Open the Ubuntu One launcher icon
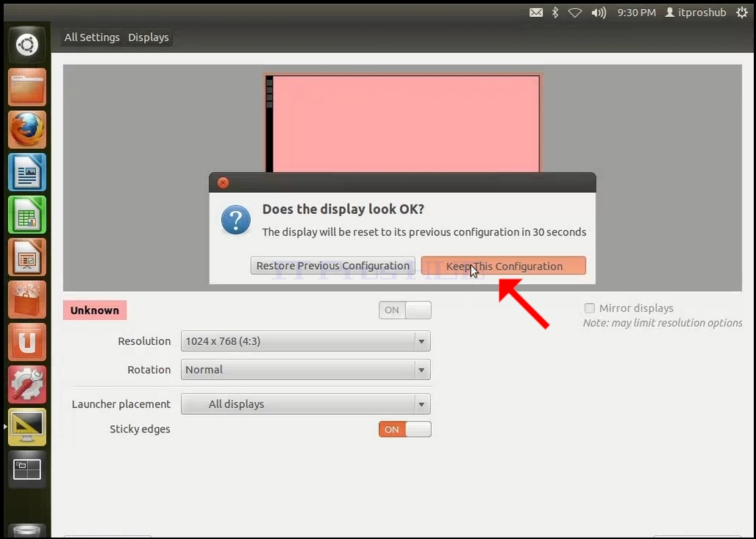The width and height of the screenshot is (756, 539). 27,342
